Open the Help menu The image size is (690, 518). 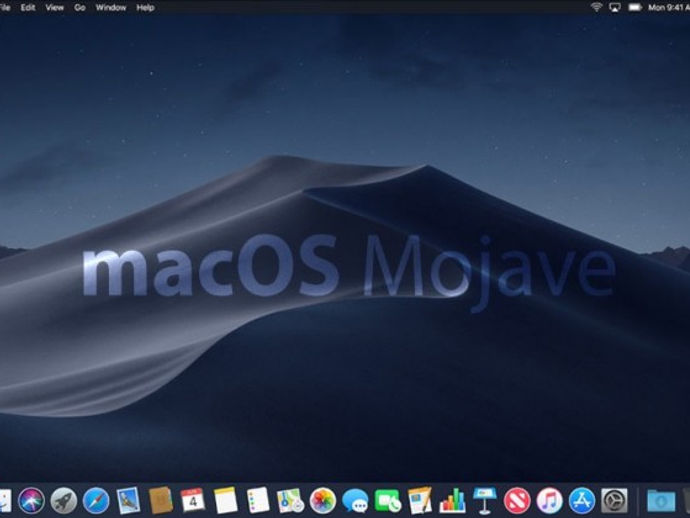pyautogui.click(x=145, y=7)
